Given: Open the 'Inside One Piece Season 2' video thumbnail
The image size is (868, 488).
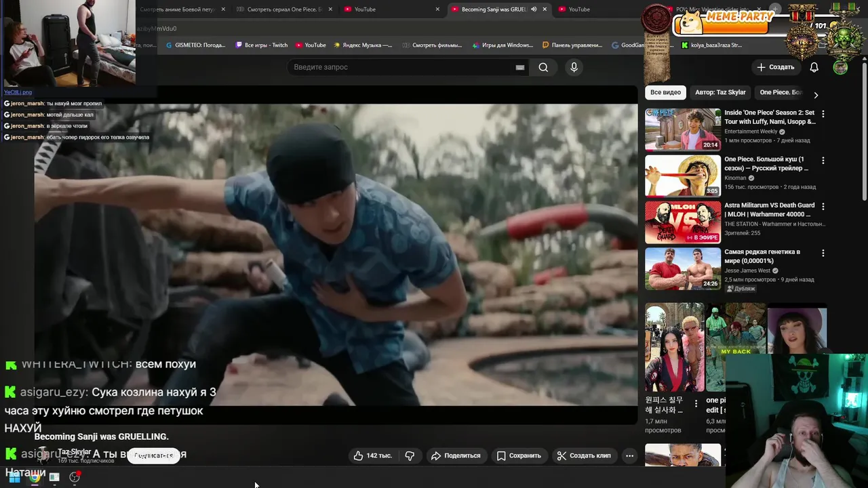Looking at the screenshot, I should pyautogui.click(x=682, y=129).
